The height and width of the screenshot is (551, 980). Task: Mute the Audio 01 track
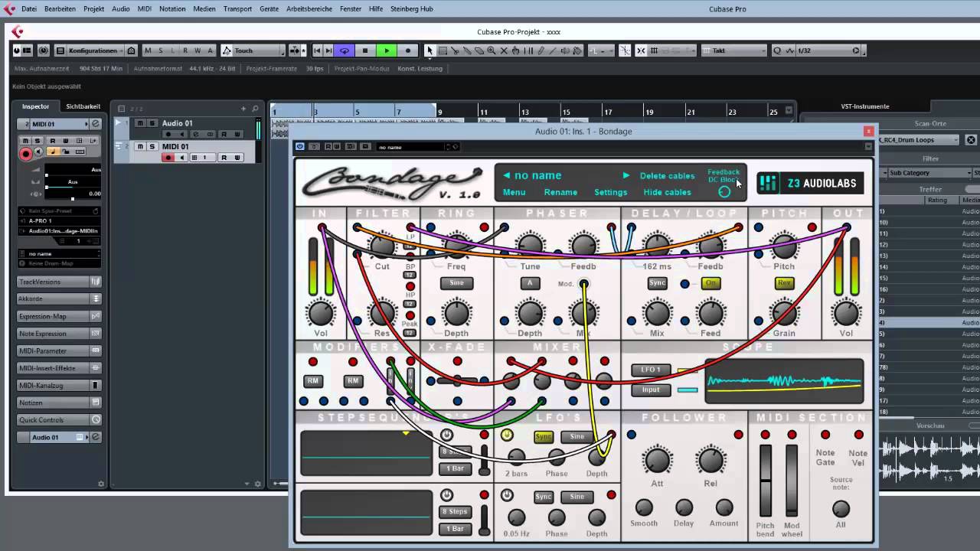click(x=140, y=123)
